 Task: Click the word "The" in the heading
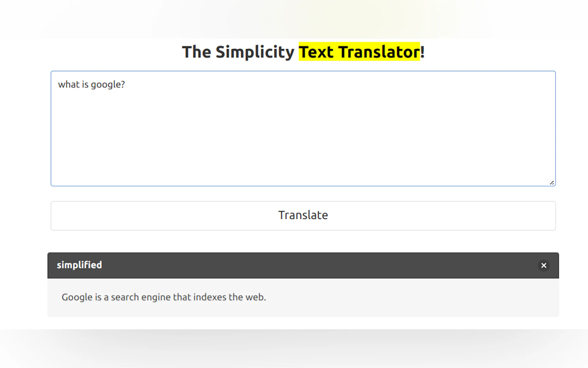(x=196, y=52)
